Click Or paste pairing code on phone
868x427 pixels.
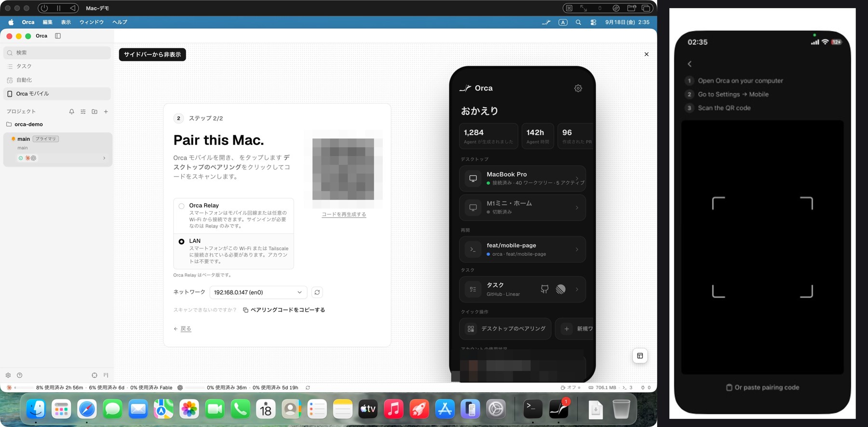click(762, 387)
